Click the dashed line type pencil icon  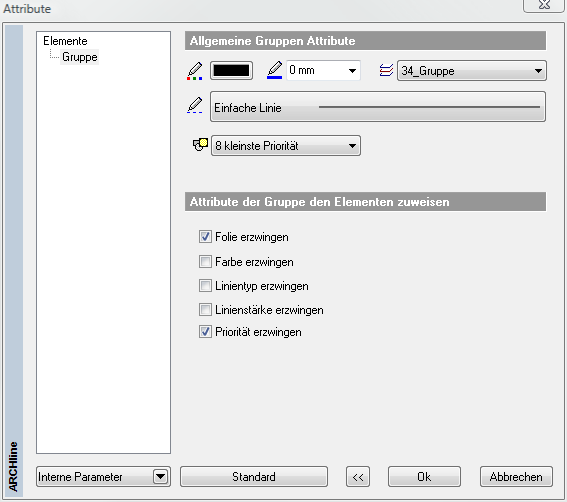tap(195, 105)
